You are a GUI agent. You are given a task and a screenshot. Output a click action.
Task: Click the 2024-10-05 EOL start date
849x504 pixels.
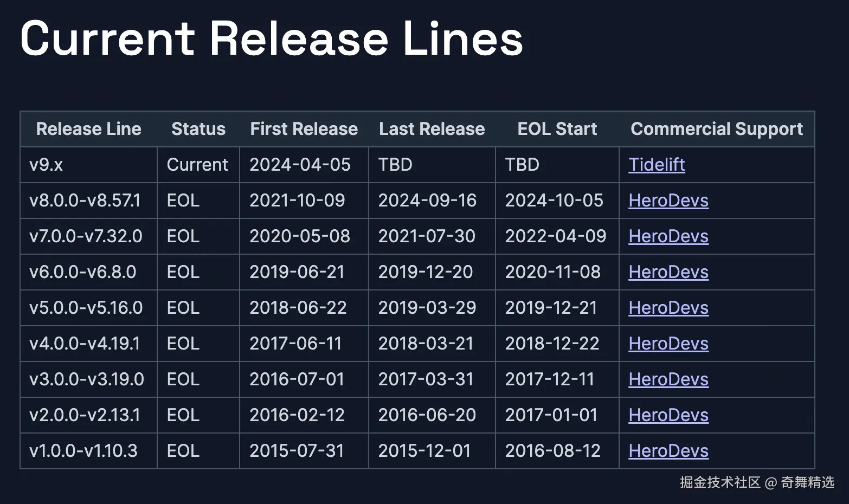pos(554,201)
